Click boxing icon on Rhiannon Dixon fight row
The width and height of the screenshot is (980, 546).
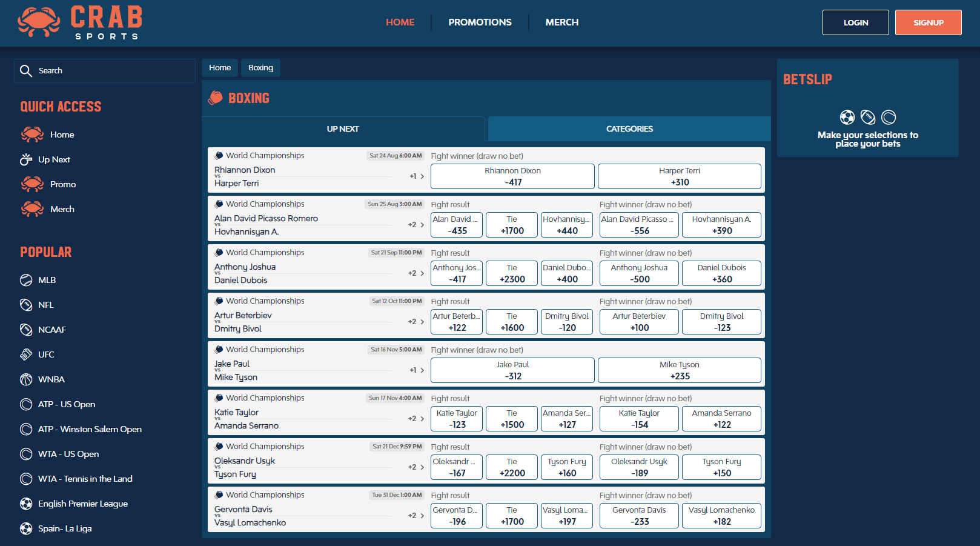point(219,156)
